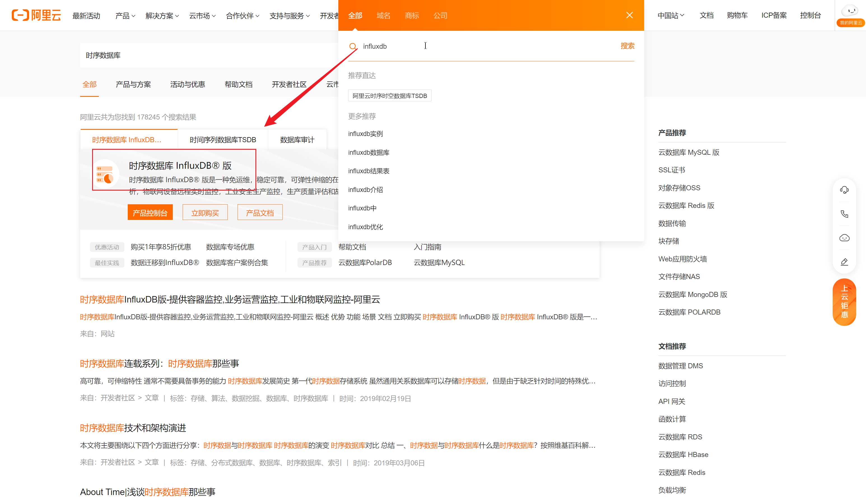Viewport: 866px width, 504px height.
Task: Choose the influxdb结果表 suggestion
Action: pyautogui.click(x=368, y=171)
